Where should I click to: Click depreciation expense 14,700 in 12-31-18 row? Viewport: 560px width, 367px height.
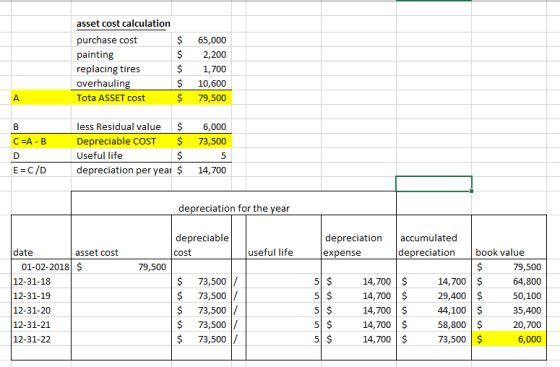pyautogui.click(x=359, y=281)
